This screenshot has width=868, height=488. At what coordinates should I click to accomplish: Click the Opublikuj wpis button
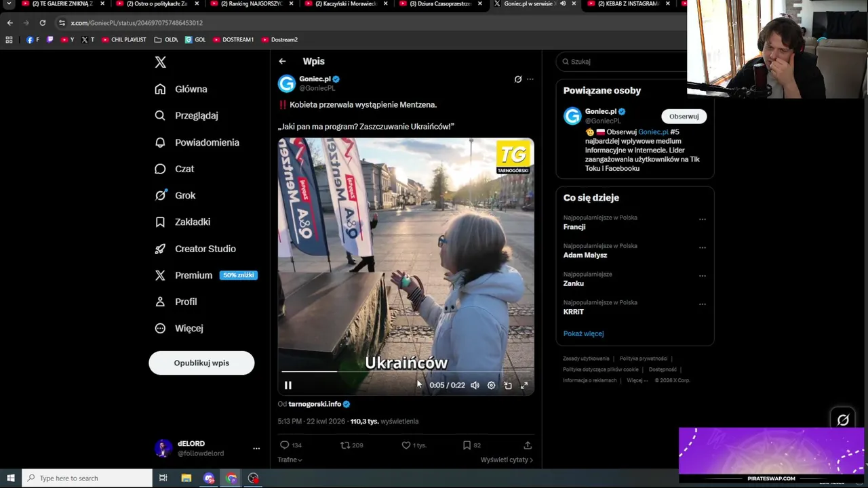(201, 363)
